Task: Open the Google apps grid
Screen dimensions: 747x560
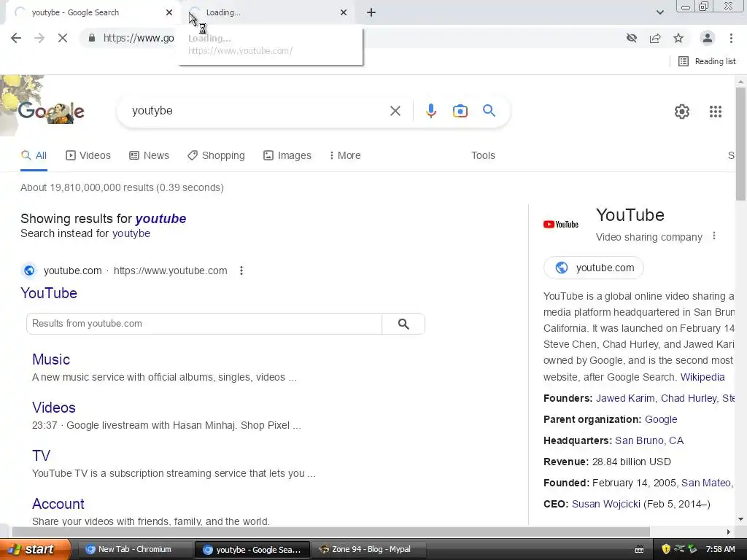Action: point(716,112)
